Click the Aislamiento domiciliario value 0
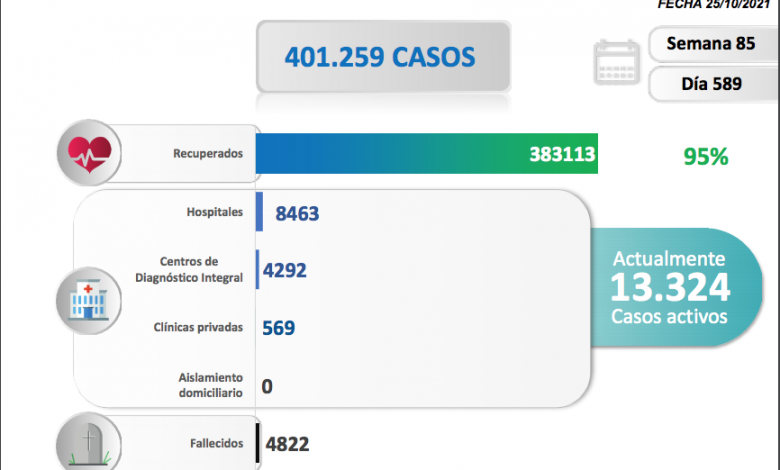Viewport: 780px width, 470px height. 267,385
